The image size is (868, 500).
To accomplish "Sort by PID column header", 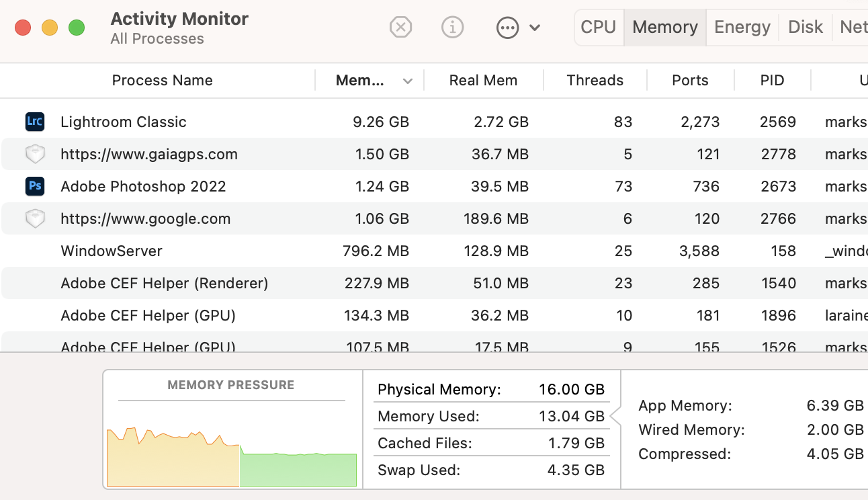I will click(x=773, y=81).
